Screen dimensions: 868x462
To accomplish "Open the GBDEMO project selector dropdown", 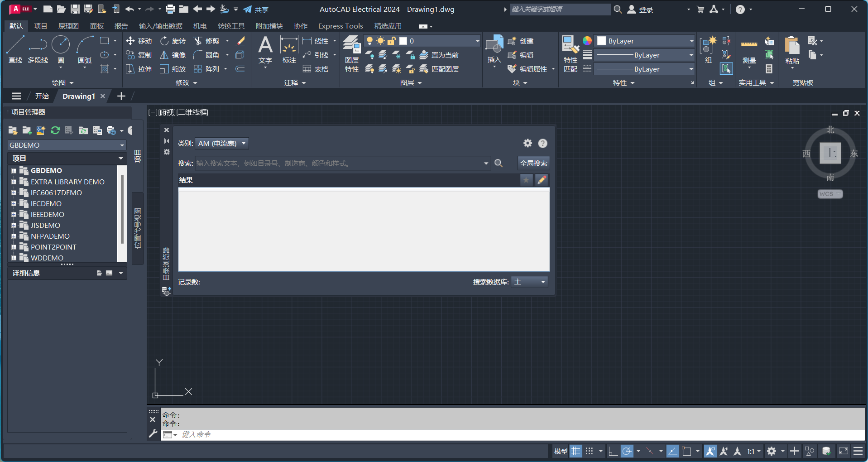I will pos(67,145).
